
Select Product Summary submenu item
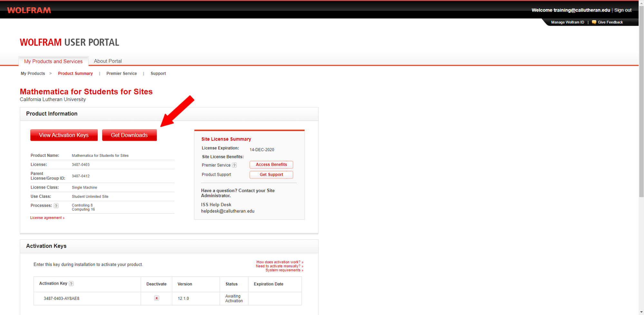[75, 73]
